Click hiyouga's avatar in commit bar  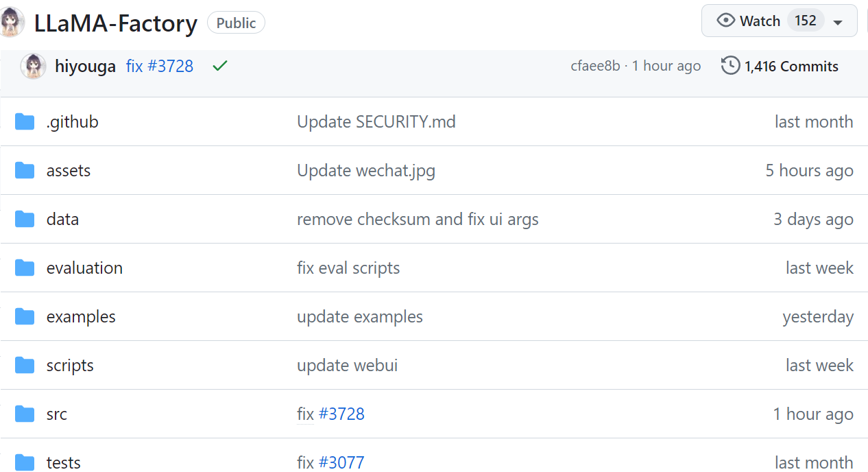point(34,67)
